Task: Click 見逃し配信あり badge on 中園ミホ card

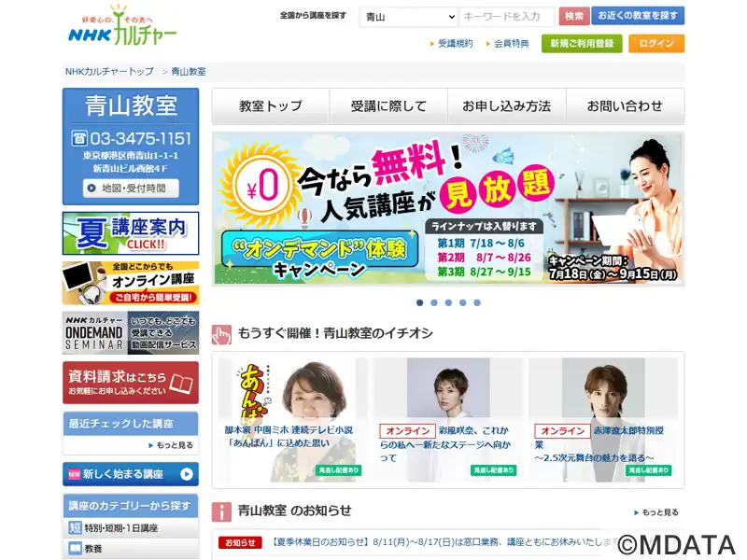Action: pos(339,470)
